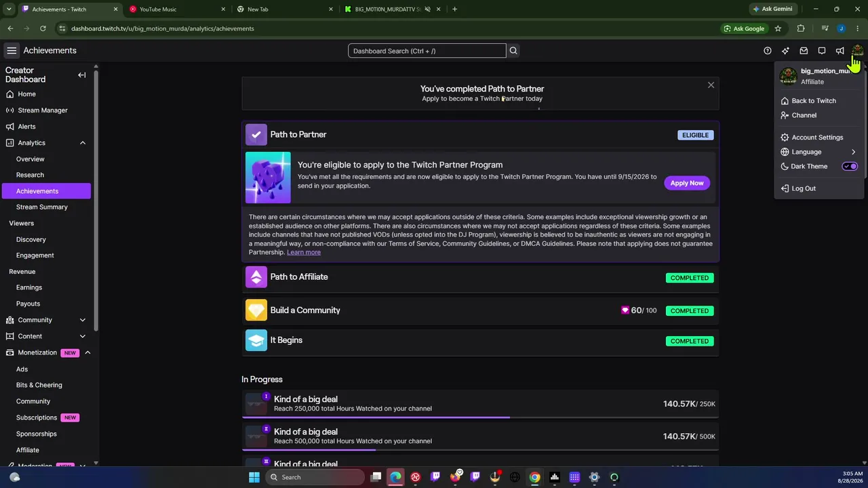Click the browser address bar URL

(163, 28)
